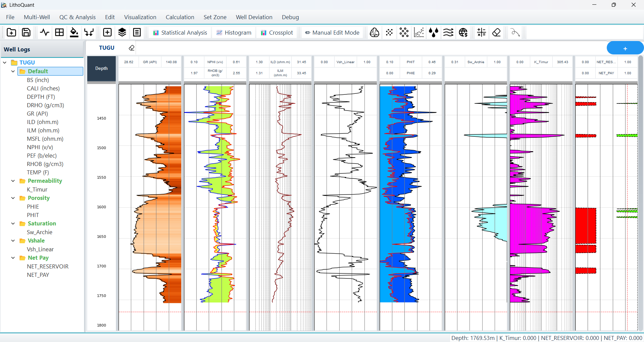
Task: Select the wavy flow permeability icon
Action: click(448, 32)
